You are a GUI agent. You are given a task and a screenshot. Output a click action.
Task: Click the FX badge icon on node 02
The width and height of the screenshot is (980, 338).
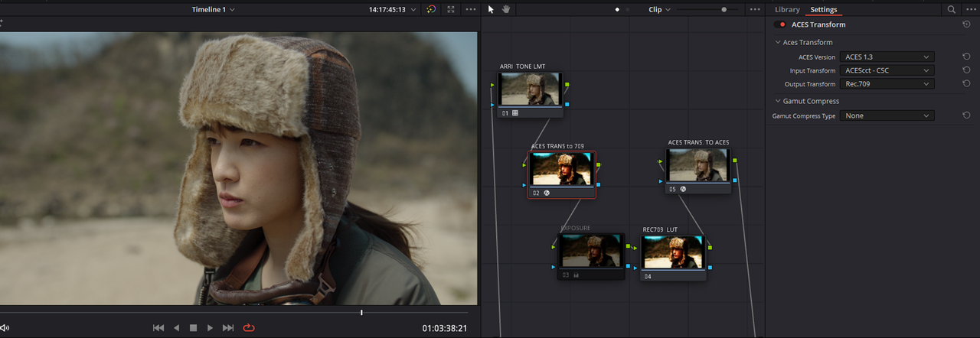coord(547,193)
